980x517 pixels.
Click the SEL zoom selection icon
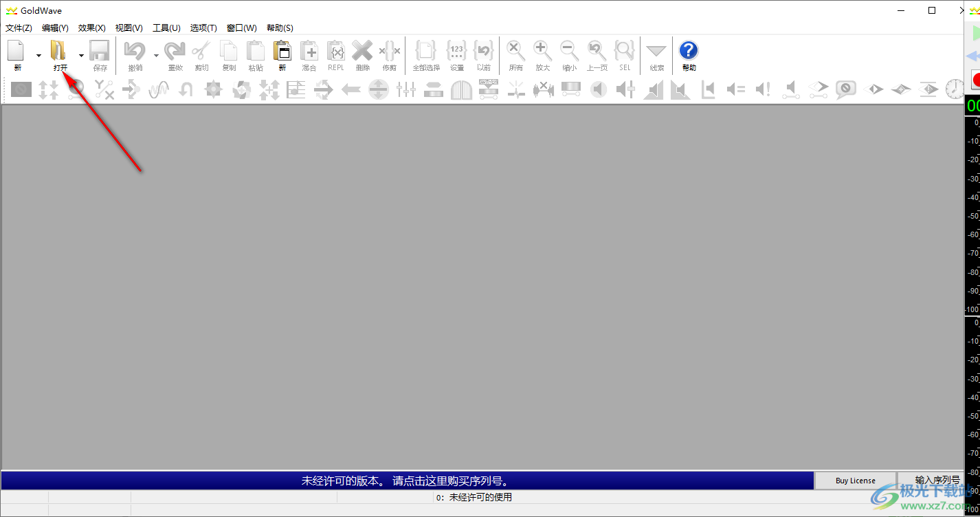pyautogui.click(x=625, y=51)
